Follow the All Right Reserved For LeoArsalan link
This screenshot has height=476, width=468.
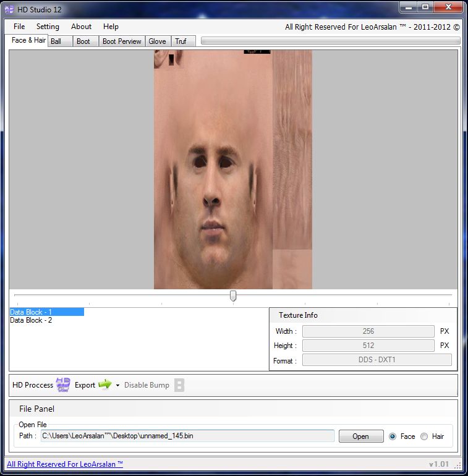tap(65, 464)
